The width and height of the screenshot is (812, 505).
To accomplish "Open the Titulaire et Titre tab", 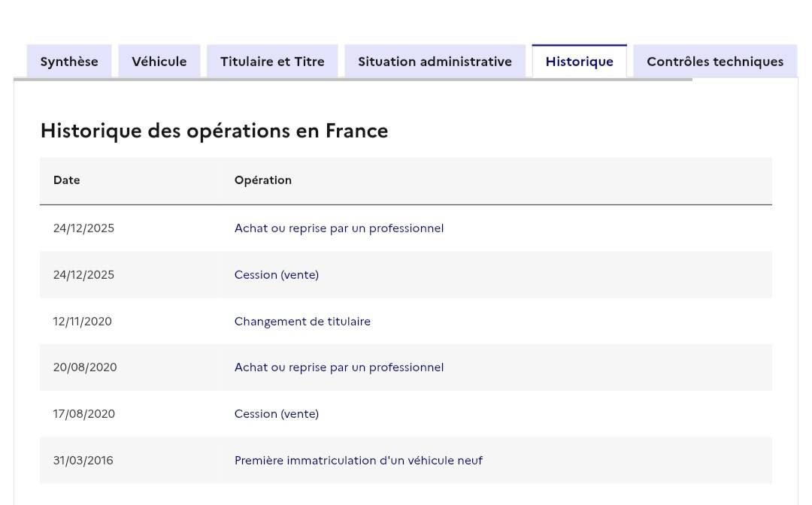I will click(x=272, y=62).
